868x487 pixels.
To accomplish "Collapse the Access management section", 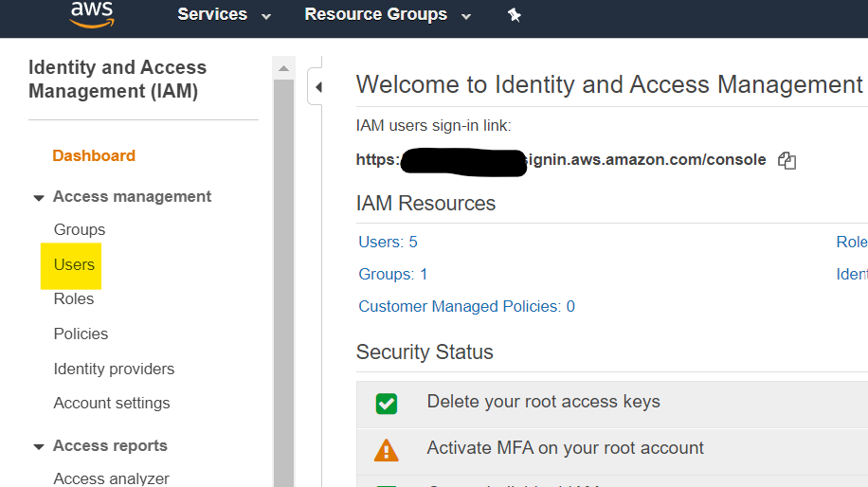I will [x=39, y=198].
